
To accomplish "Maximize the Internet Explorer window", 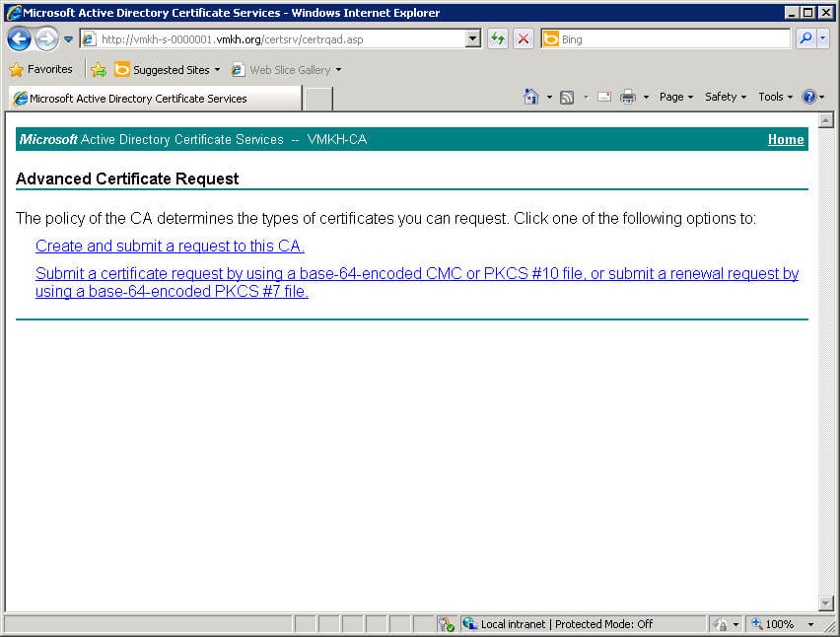I will click(808, 12).
